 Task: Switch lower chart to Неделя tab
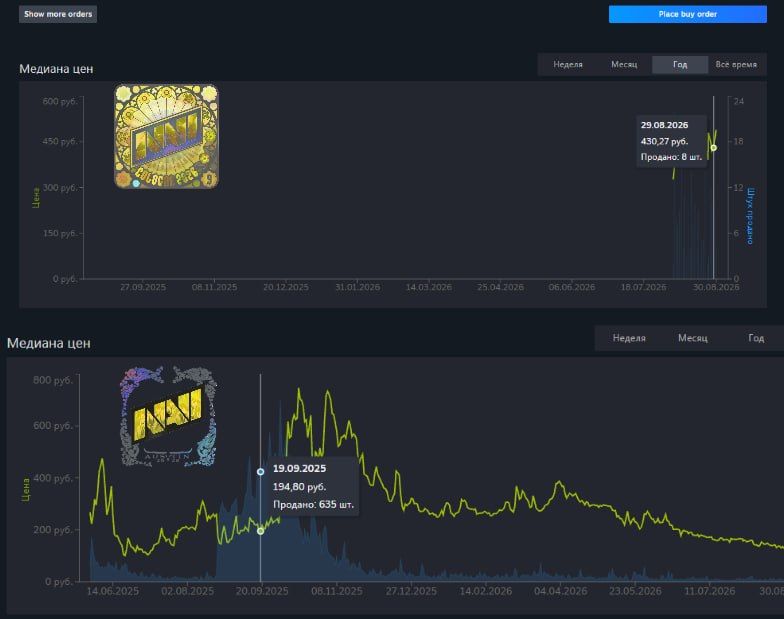pos(629,338)
